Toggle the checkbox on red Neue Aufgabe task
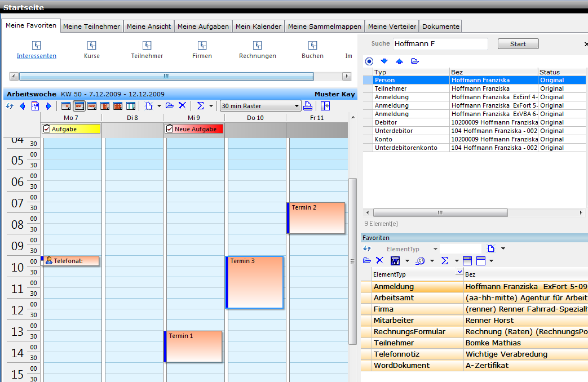The image size is (588, 382). [170, 129]
